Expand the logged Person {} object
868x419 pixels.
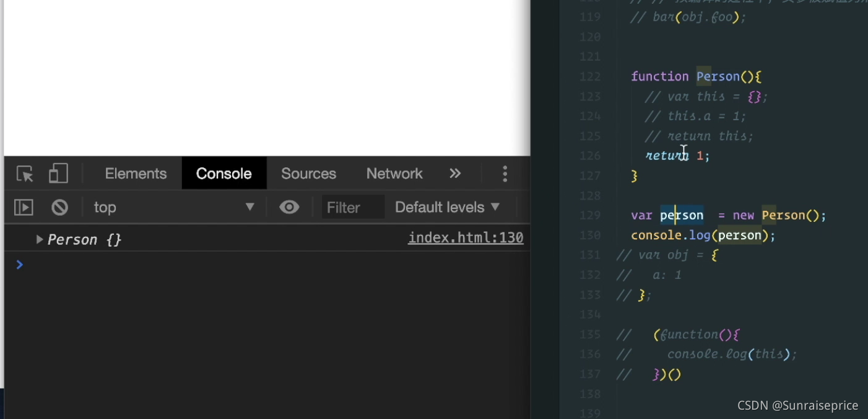[40, 239]
